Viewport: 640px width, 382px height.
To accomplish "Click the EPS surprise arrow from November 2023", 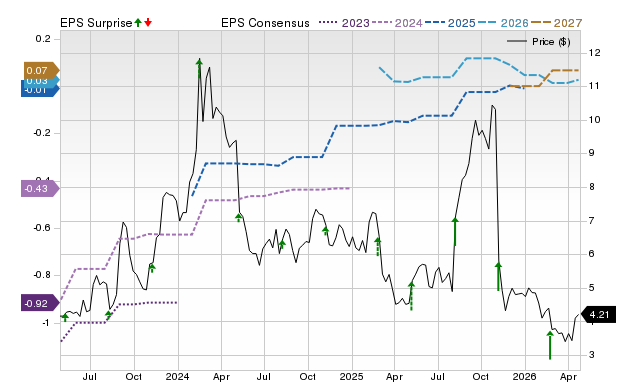I will 152,268.
